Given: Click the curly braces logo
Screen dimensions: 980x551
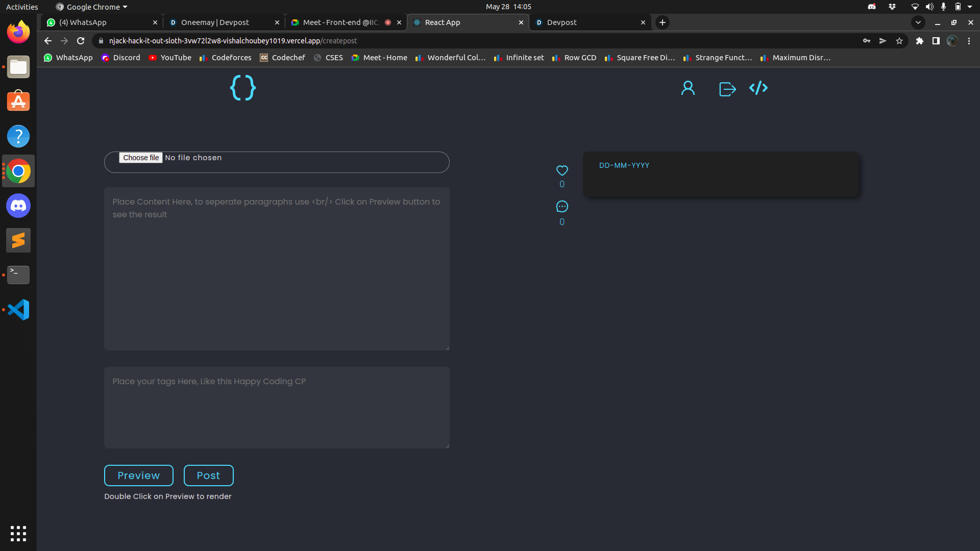Looking at the screenshot, I should [x=242, y=88].
